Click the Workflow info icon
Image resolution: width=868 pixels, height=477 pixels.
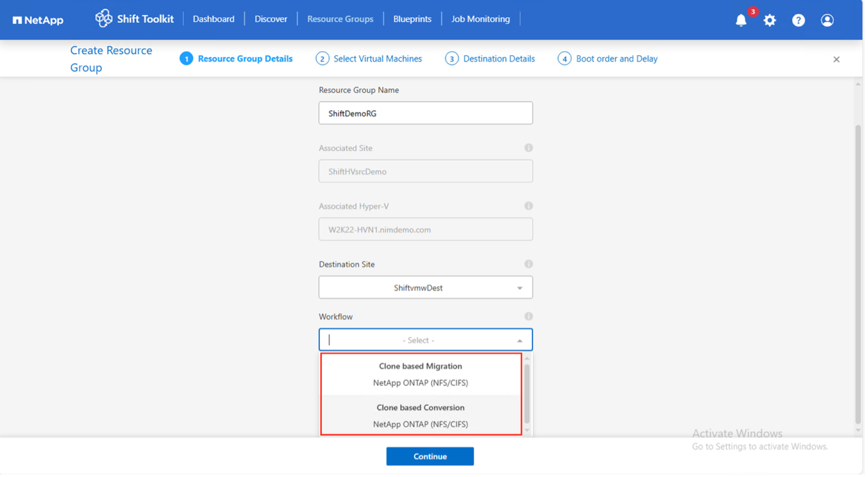point(529,316)
